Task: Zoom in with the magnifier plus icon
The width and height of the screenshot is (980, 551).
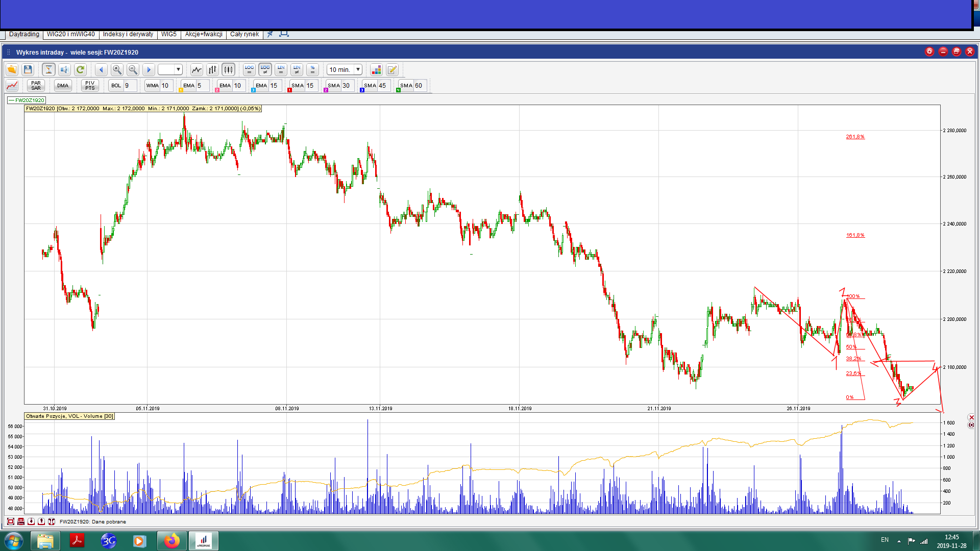Action: [x=117, y=69]
